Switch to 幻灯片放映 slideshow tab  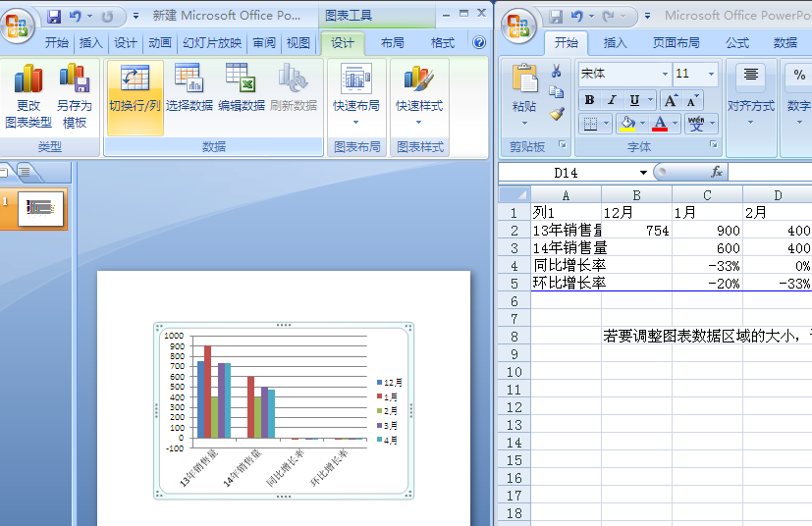(x=212, y=42)
